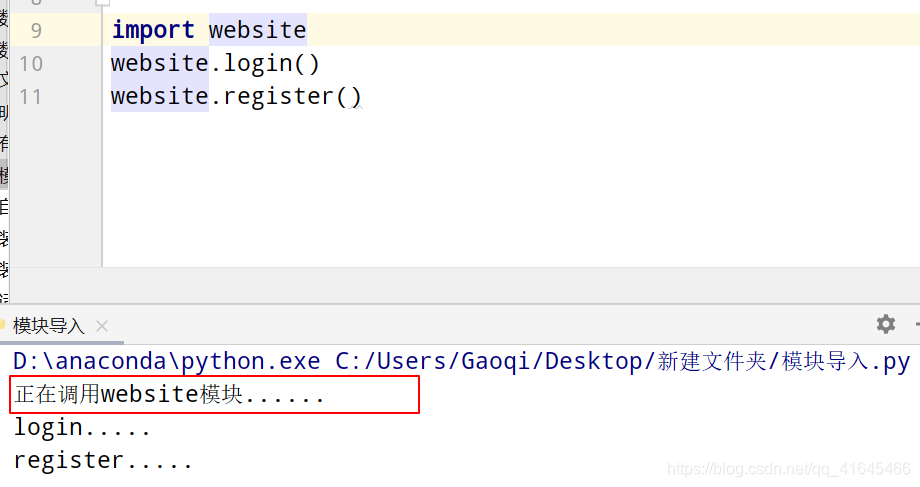920x487 pixels.
Task: Click the 正在调用website模块 output line
Action: 169,394
